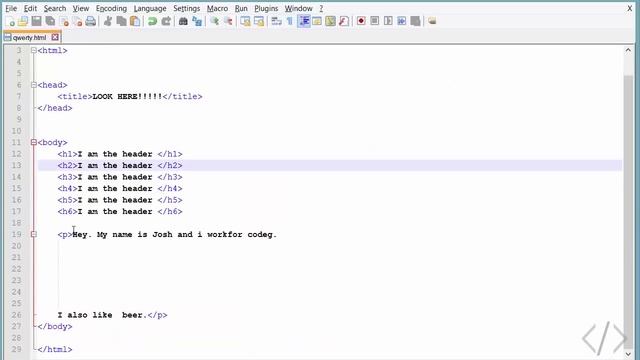The height and width of the screenshot is (360, 640).
Task: Open the View menu
Action: click(81, 8)
